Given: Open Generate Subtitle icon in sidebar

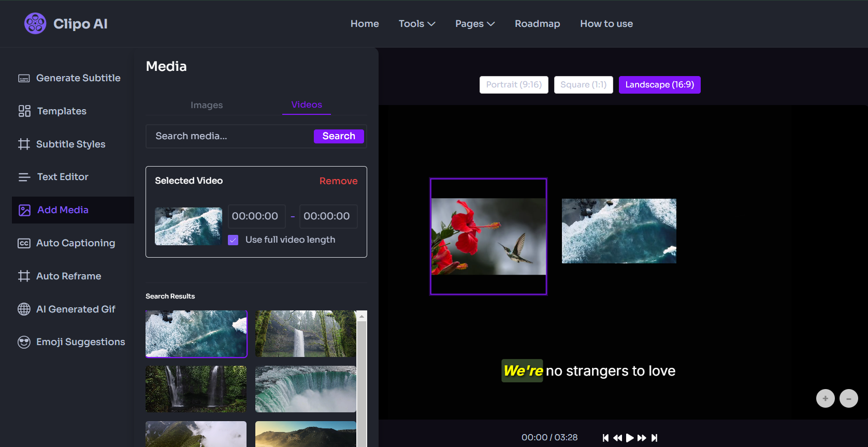Looking at the screenshot, I should pos(24,78).
